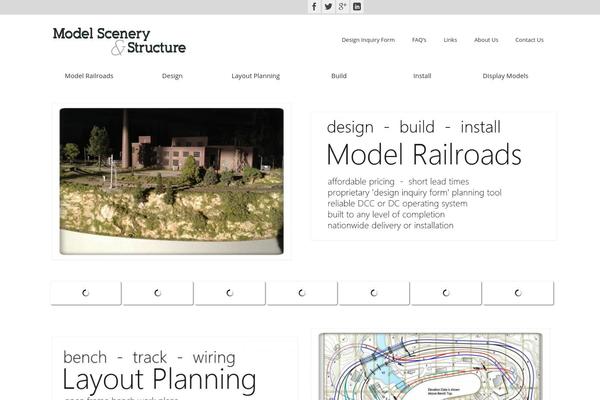Click the track layout plan image
The height and width of the screenshot is (400, 600).
point(430,366)
